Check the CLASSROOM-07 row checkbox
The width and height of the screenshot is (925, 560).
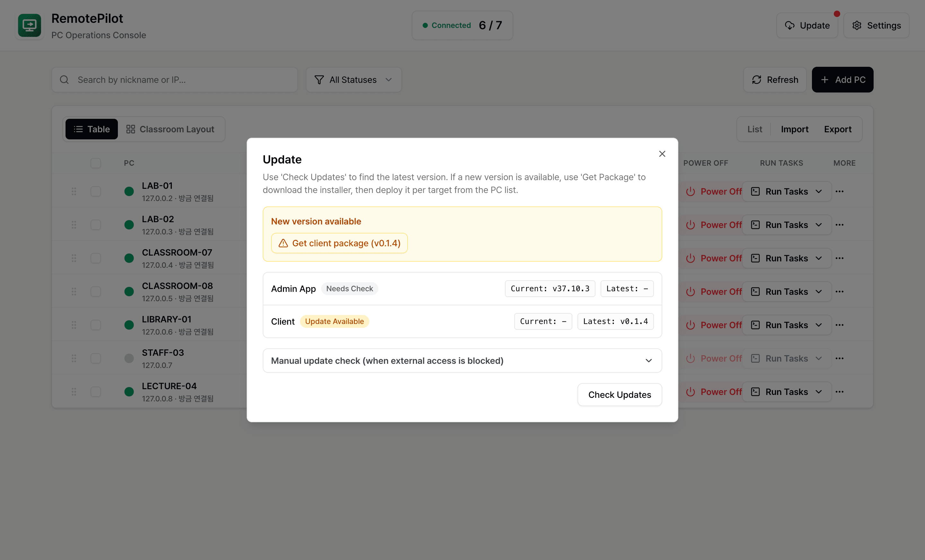(x=96, y=258)
